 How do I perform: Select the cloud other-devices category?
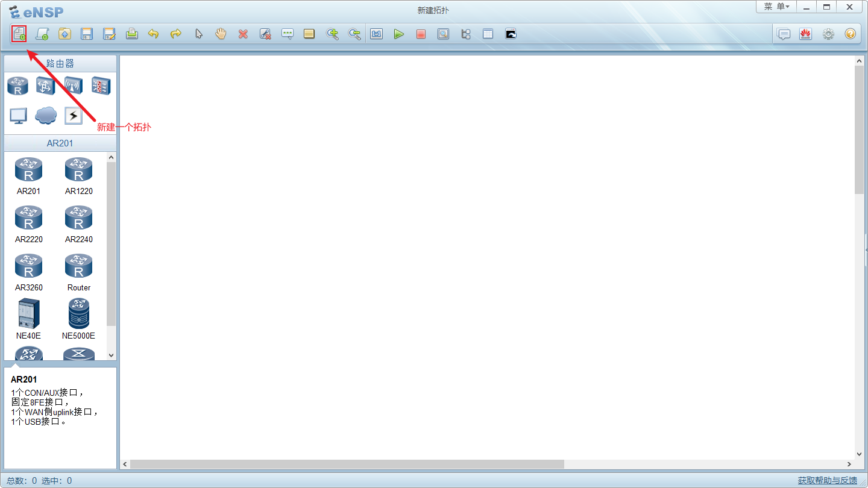(x=46, y=115)
